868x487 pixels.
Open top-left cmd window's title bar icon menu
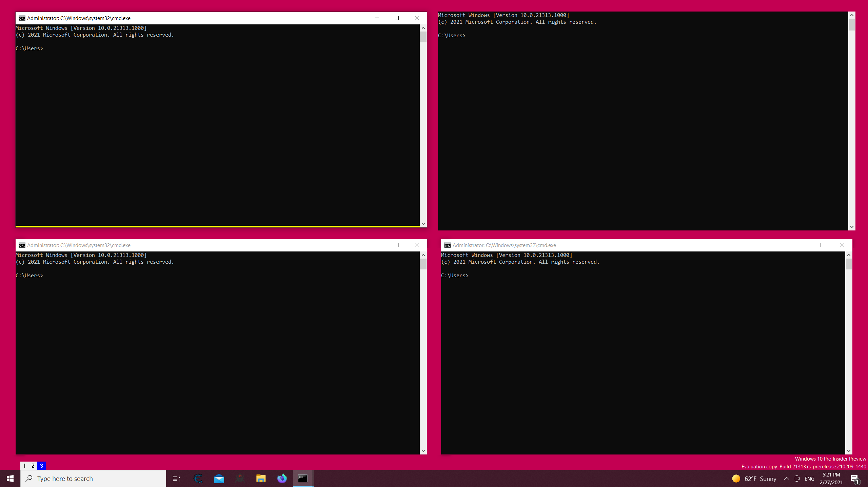tap(22, 18)
